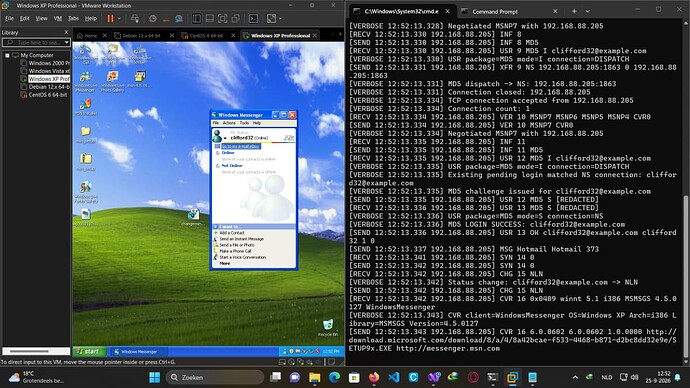The width and height of the screenshot is (690, 388).
Task: Click the Send Ctrl+Alt+Del icon
Action: (135, 18)
